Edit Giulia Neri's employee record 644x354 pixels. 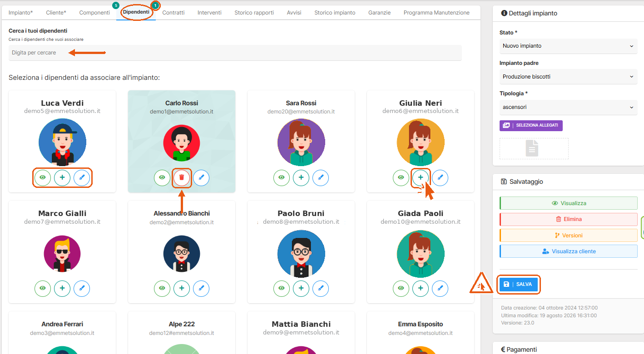pos(440,177)
